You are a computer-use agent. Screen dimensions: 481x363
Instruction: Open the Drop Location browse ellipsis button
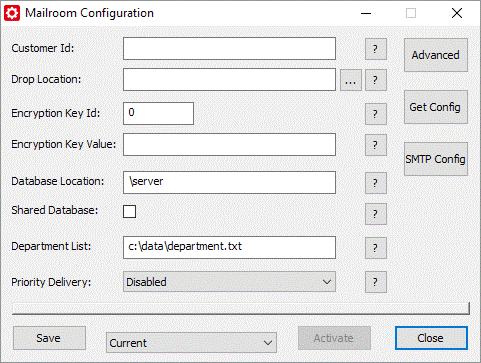351,80
